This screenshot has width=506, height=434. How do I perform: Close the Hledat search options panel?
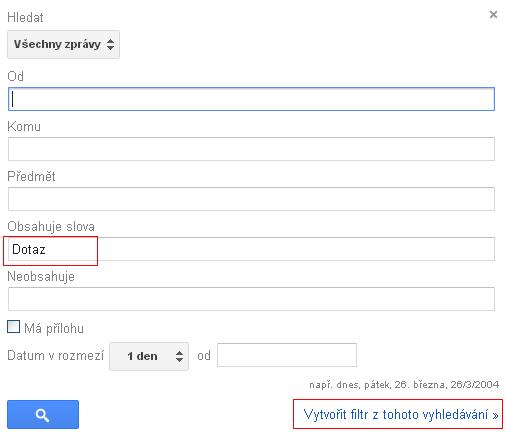coord(493,14)
